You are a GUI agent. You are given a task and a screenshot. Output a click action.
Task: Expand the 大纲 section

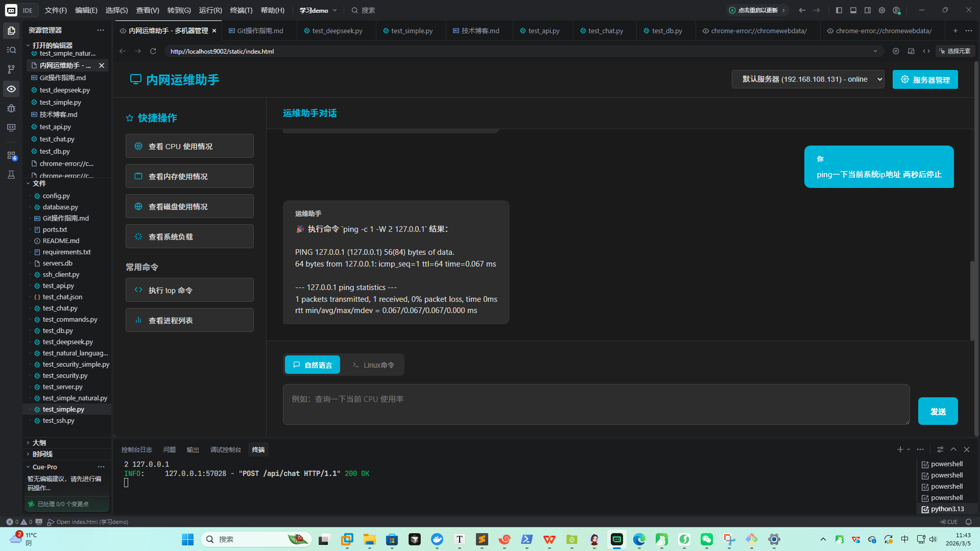click(39, 443)
